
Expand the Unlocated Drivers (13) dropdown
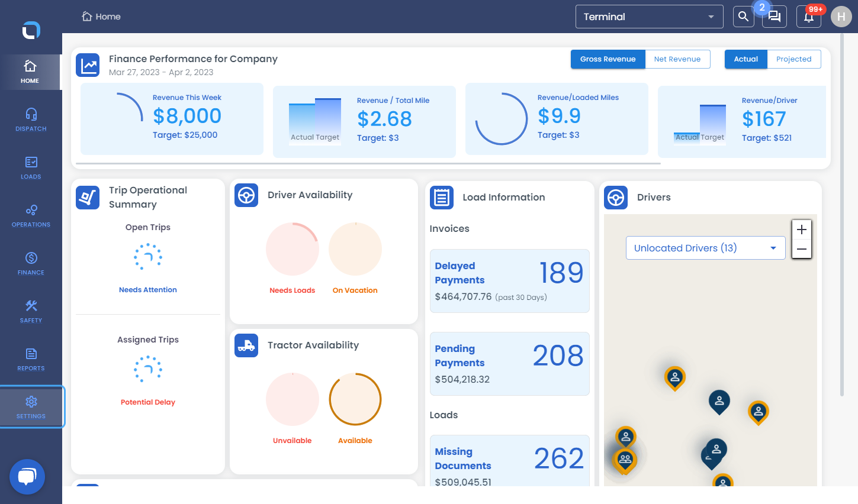[706, 248]
